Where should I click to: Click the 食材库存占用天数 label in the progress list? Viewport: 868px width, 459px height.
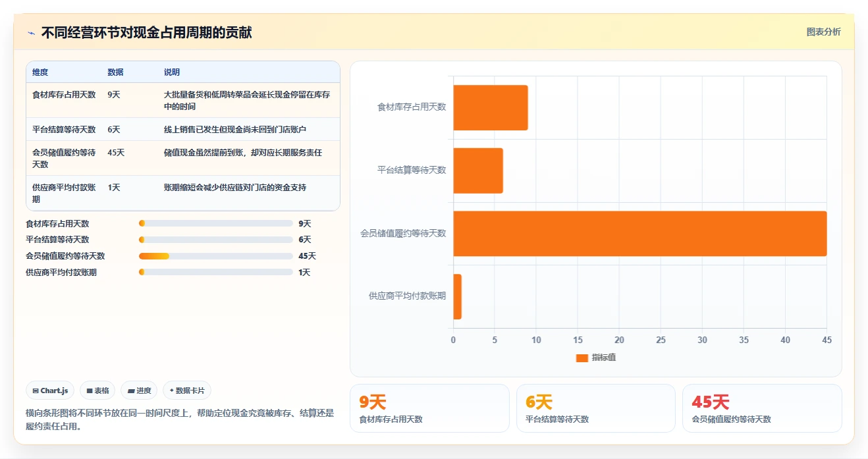pos(57,224)
